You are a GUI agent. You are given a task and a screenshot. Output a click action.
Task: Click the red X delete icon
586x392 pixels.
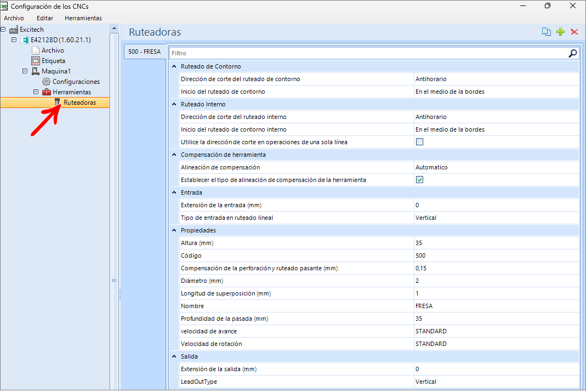click(x=574, y=32)
